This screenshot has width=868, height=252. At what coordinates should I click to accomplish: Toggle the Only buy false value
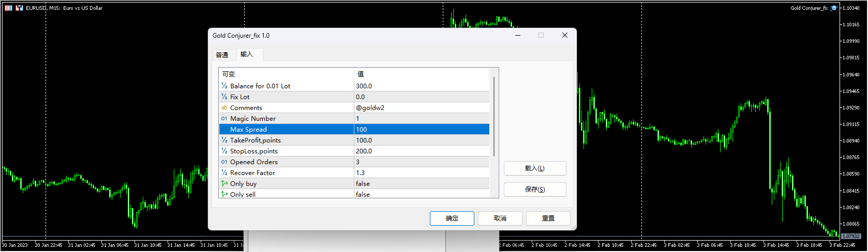(x=421, y=184)
